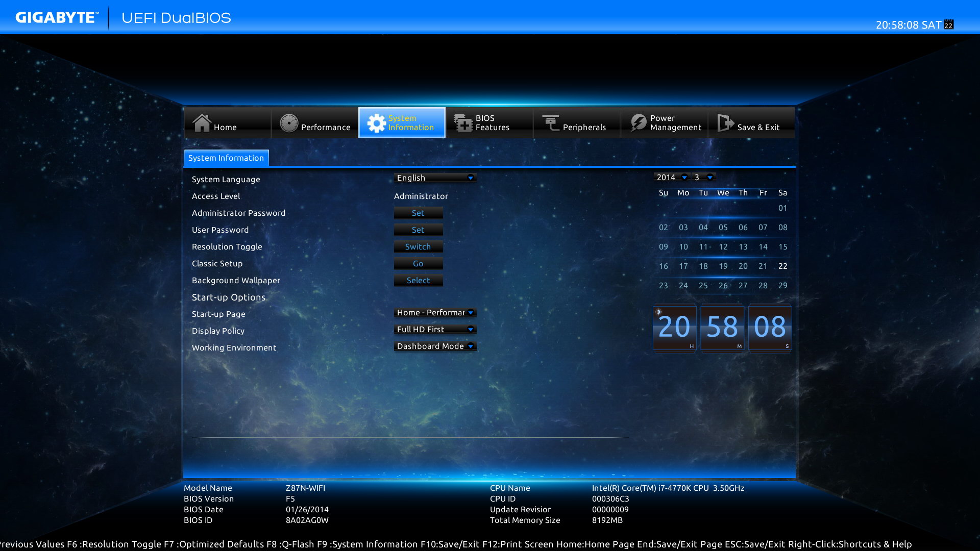Click the BIOS Date value 01/26/2014

[307, 509]
